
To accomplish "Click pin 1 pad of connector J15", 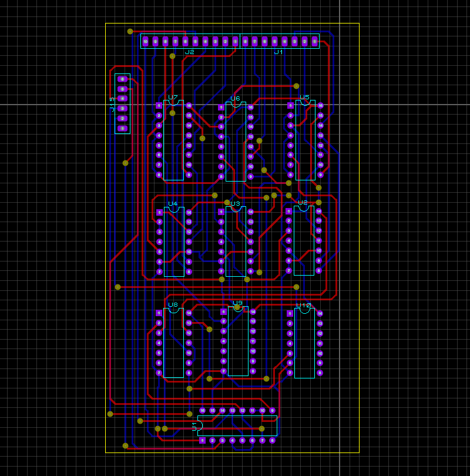I will click(122, 129).
